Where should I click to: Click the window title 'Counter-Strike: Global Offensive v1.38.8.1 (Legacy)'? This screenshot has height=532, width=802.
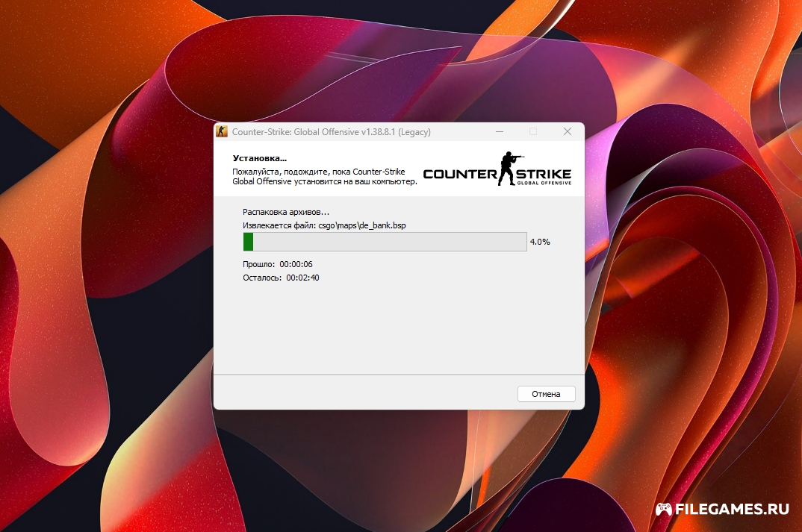pos(332,132)
